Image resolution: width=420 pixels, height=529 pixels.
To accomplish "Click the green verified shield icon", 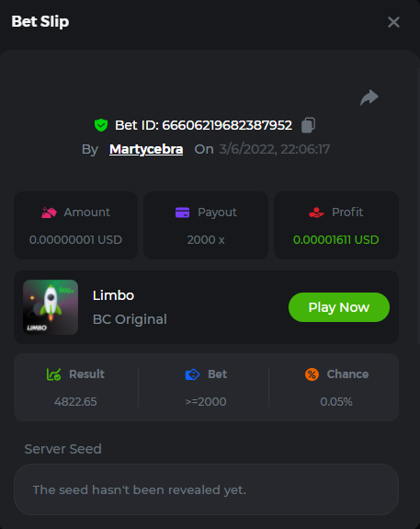I will (101, 125).
